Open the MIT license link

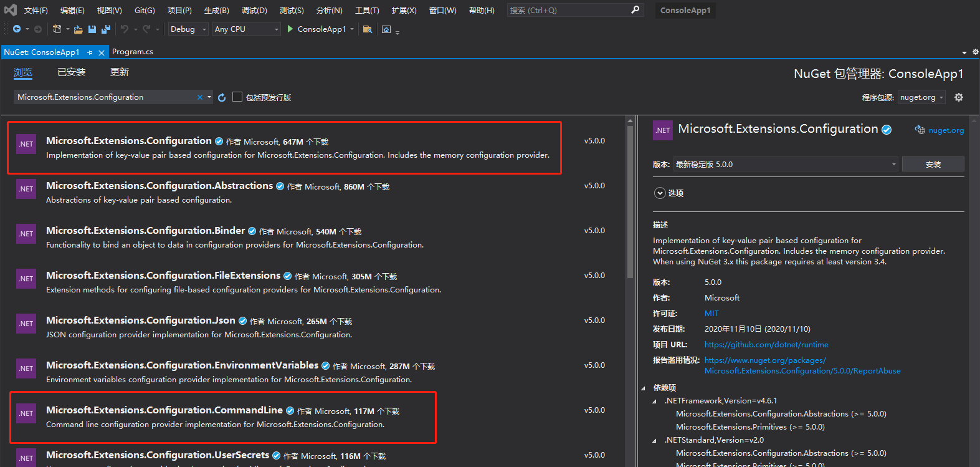(x=711, y=314)
